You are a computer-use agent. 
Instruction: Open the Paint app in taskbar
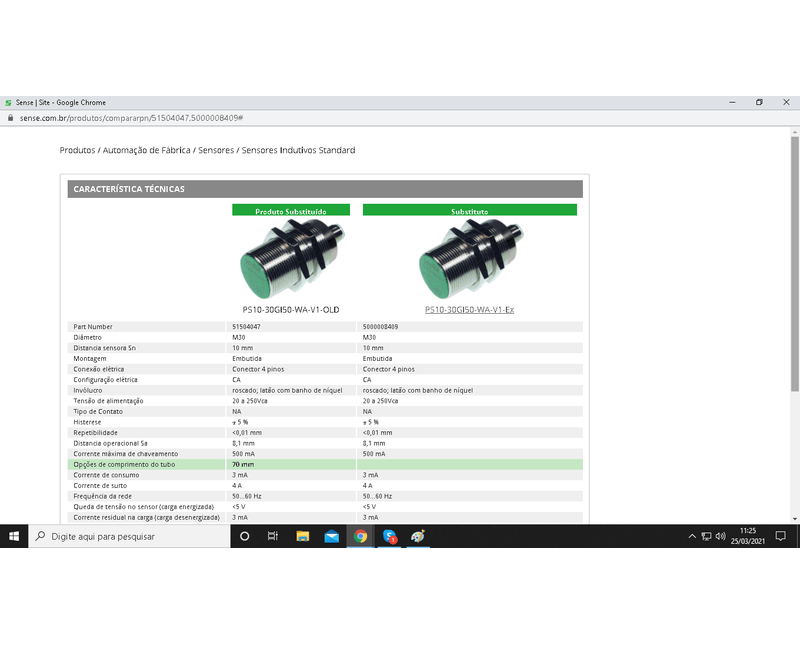(x=418, y=536)
